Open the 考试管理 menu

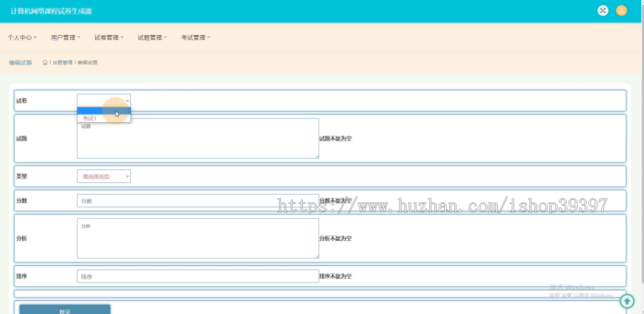coord(196,37)
